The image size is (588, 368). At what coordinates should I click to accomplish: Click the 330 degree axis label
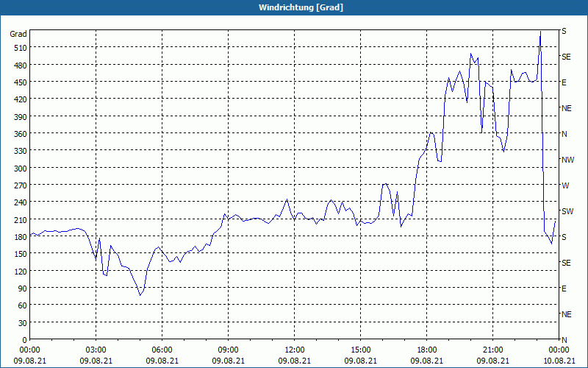coord(21,152)
